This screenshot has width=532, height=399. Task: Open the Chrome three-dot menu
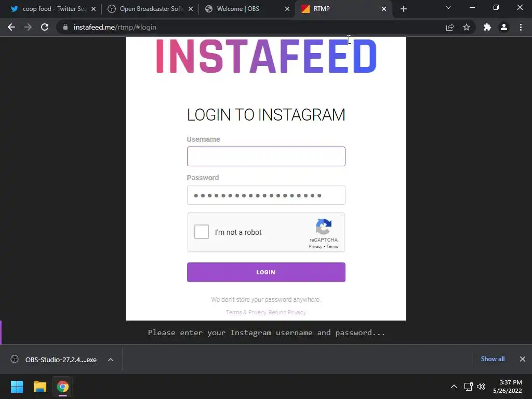click(x=521, y=27)
